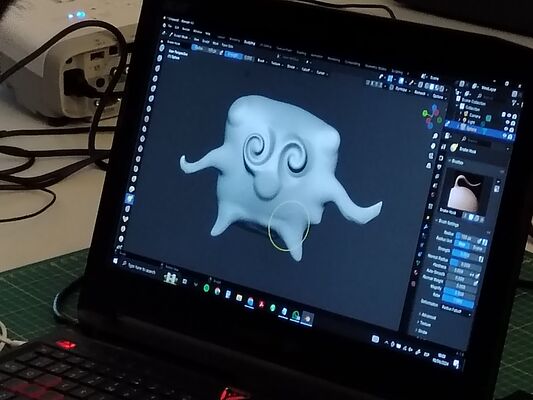
Task: Toggle visibility of the selected Sphere object
Action: 504,136
